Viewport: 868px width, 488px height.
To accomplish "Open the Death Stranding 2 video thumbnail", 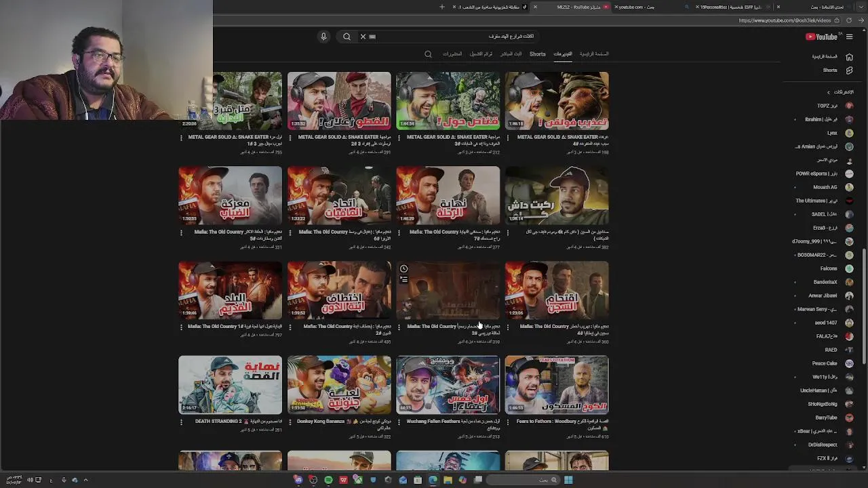I will pyautogui.click(x=230, y=384).
